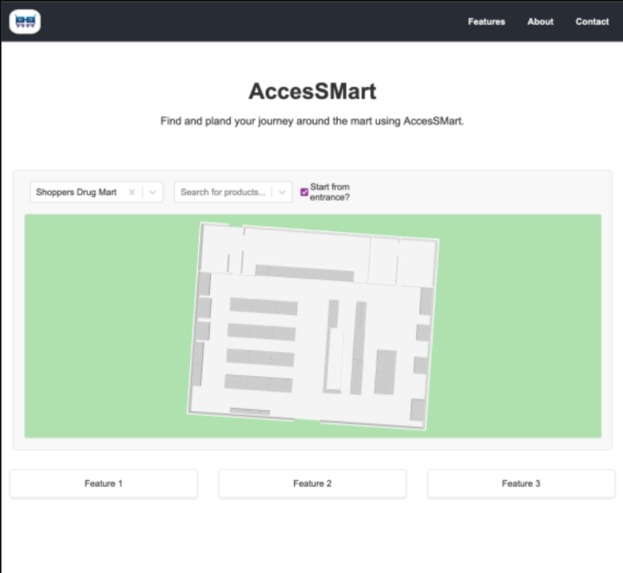Clear the Shoppers Drug Mart selection

[x=132, y=192]
